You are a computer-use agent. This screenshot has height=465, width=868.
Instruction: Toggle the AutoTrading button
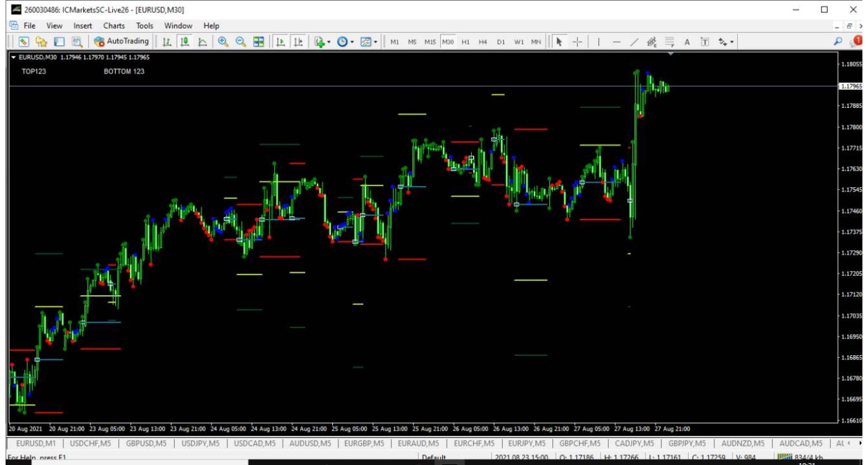pos(122,42)
